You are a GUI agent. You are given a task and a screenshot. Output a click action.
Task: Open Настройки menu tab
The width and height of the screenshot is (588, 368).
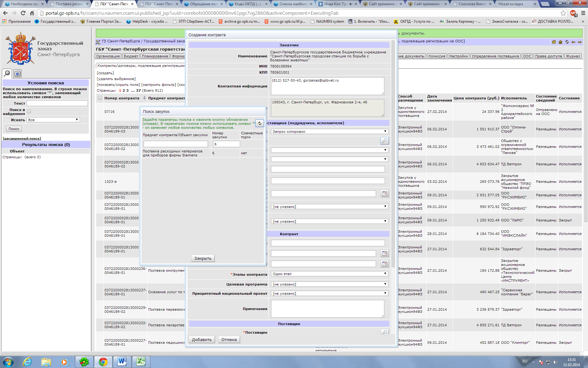[x=458, y=56]
